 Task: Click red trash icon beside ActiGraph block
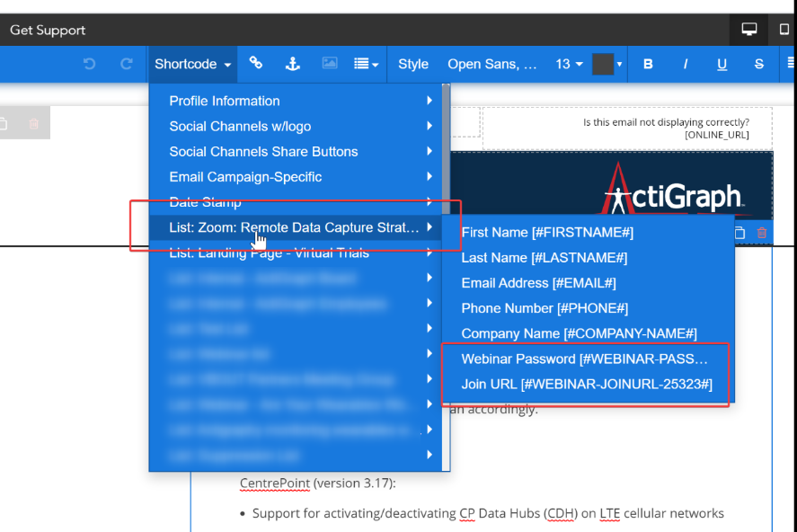pos(761,233)
